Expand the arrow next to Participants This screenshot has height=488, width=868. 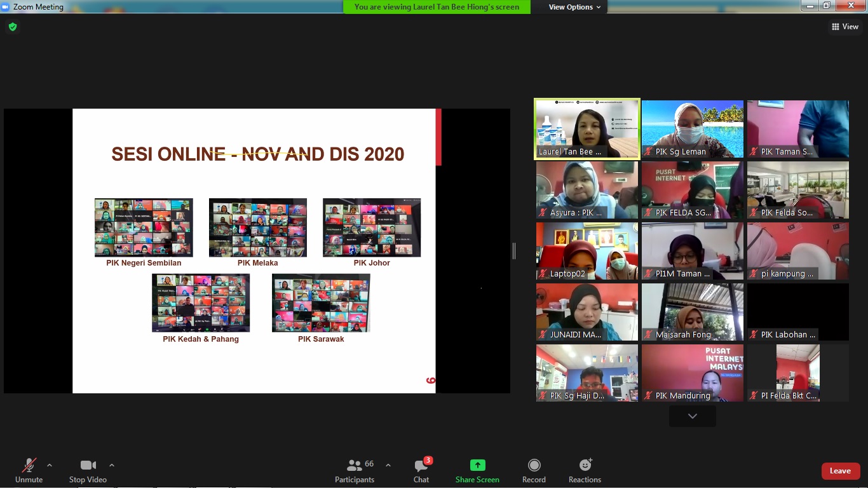point(388,465)
